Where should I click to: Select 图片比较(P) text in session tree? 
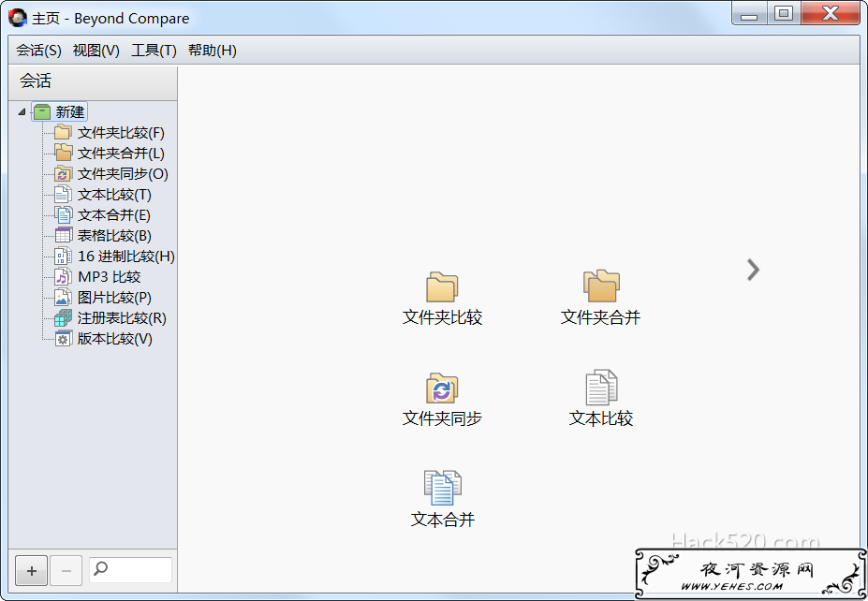114,298
